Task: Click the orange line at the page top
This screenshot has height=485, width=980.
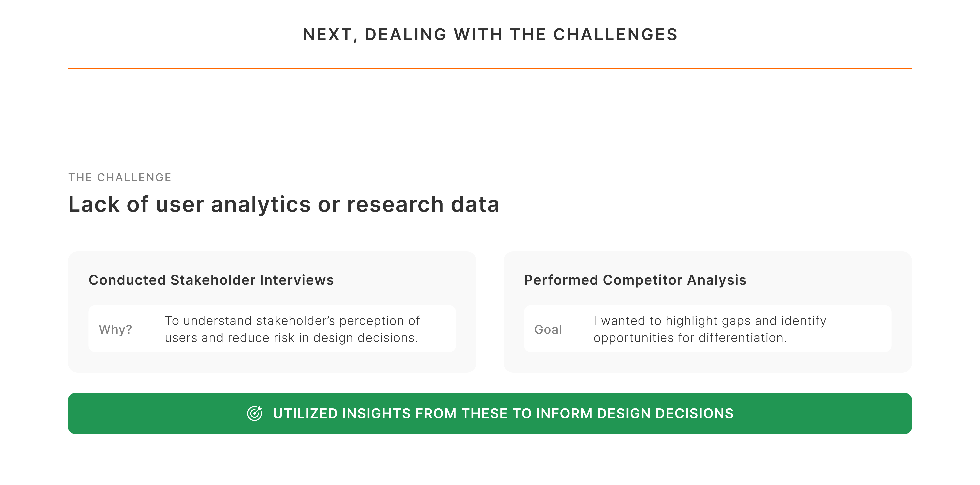Action: 490,1
